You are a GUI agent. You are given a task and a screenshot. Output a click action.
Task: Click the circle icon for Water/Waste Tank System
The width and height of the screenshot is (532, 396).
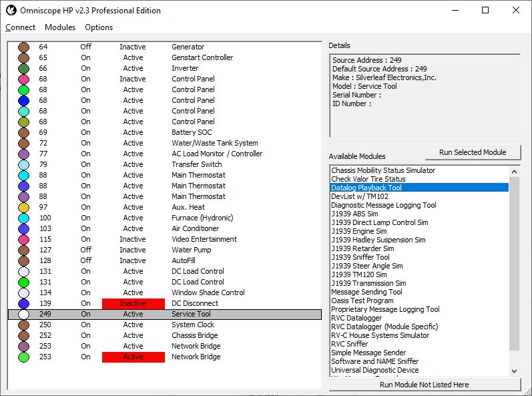pos(24,143)
